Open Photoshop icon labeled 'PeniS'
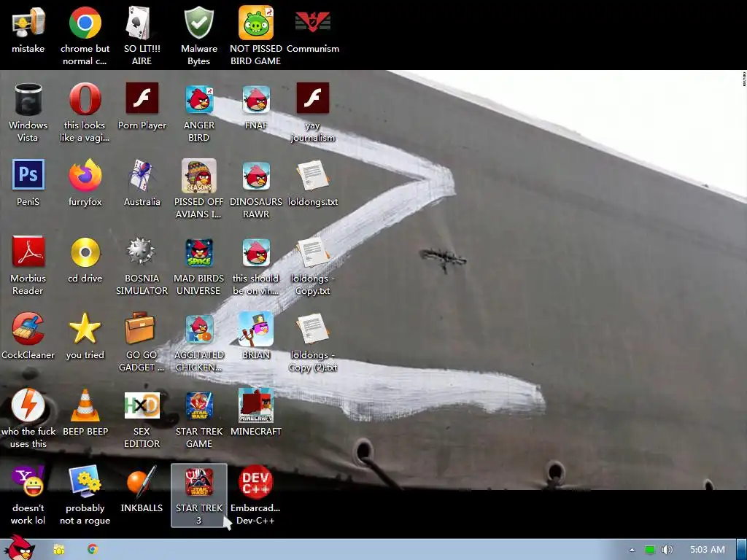Screen dimensions: 747x560 (28, 174)
